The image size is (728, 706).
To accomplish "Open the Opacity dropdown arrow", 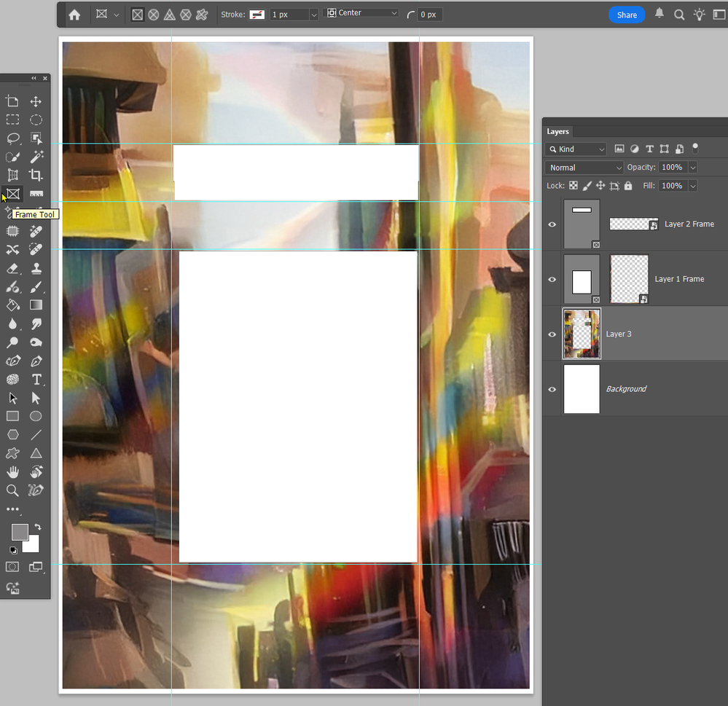I will [693, 168].
